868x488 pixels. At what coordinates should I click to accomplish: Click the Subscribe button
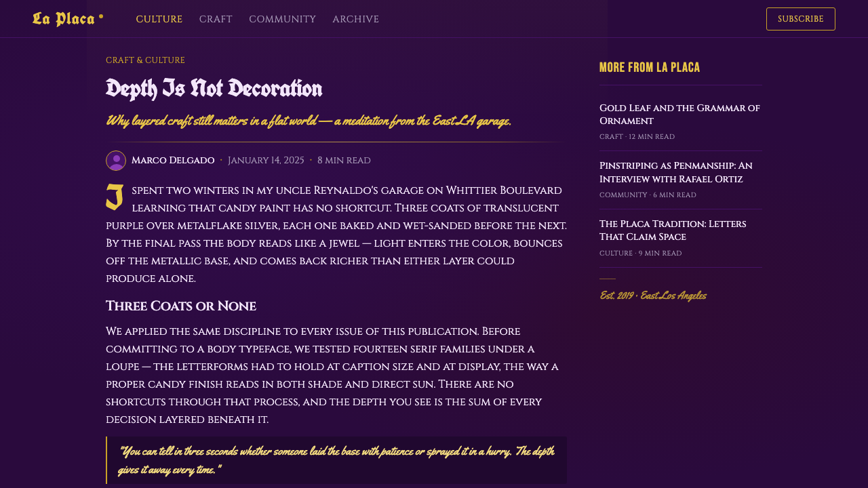coord(800,19)
